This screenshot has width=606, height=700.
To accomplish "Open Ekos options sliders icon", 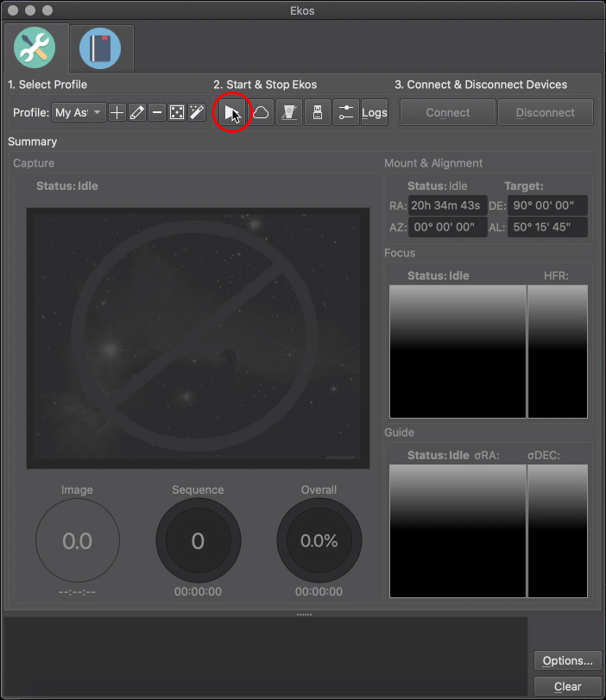I will coord(346,113).
